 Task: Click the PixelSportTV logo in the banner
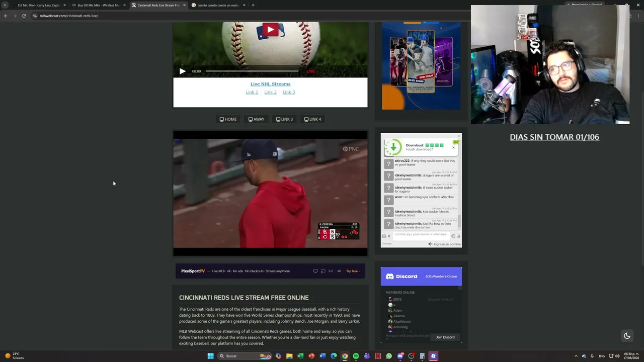pos(193,271)
